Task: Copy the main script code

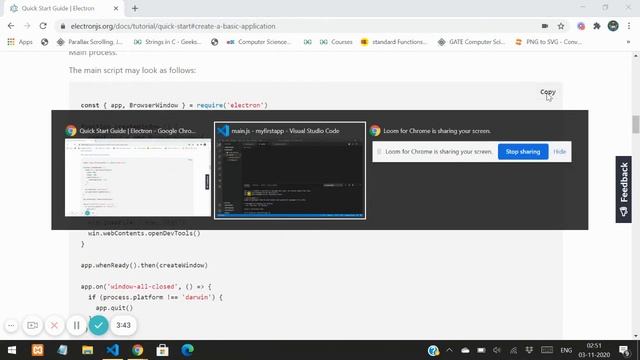Action: 548,92
